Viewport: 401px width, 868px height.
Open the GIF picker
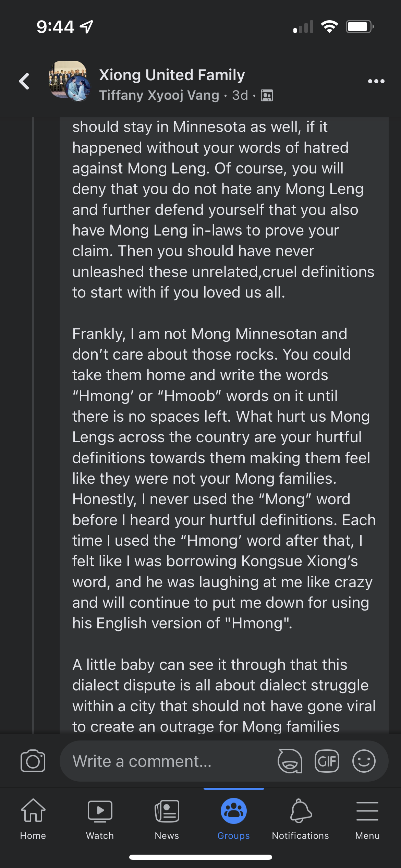327,761
